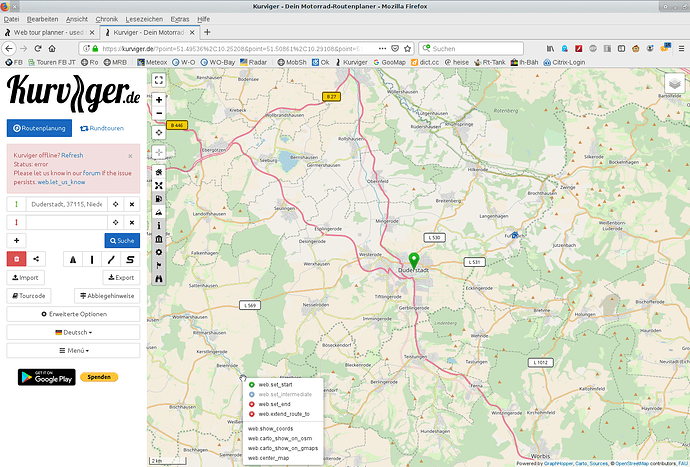Image resolution: width=690 pixels, height=467 pixels.
Task: Click the Google Play badge
Action: 47,377
